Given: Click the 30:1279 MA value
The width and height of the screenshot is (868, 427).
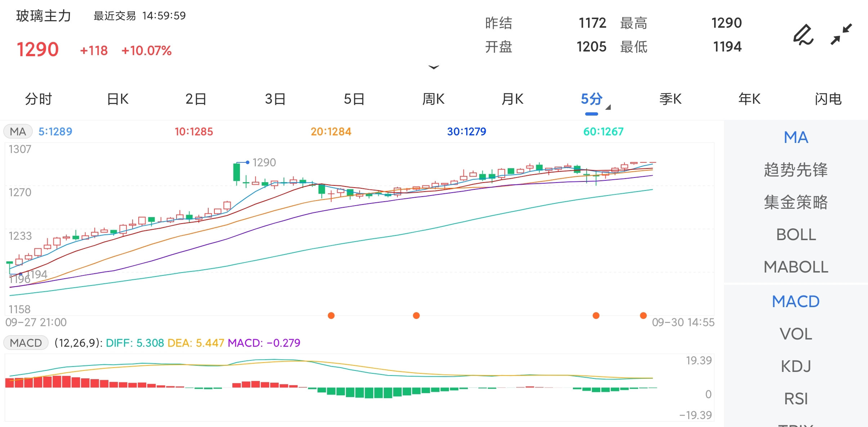Looking at the screenshot, I should (x=467, y=131).
